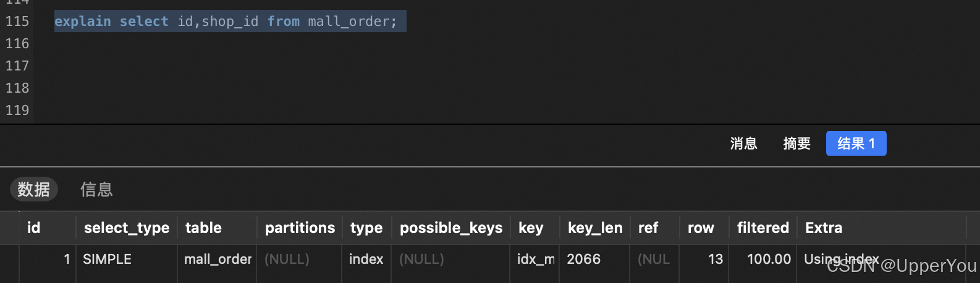Select the possible_keys column header
Screen dimensions: 980x283
click(451, 228)
